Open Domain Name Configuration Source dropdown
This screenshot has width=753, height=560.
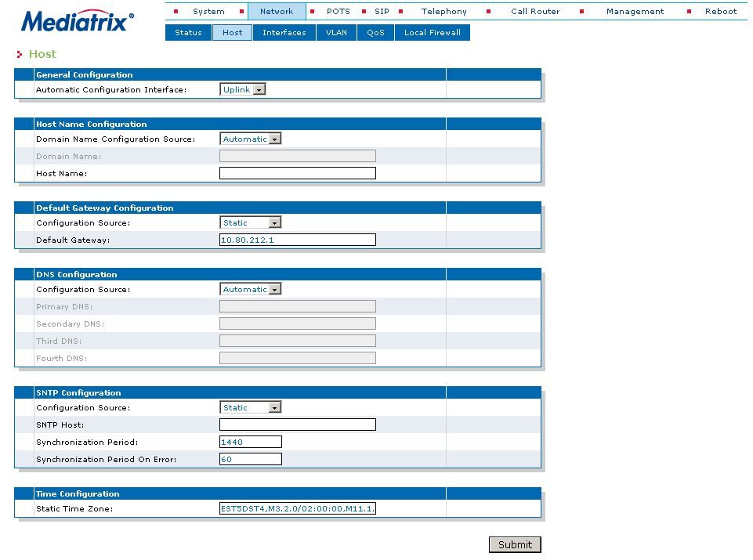pyautogui.click(x=250, y=139)
